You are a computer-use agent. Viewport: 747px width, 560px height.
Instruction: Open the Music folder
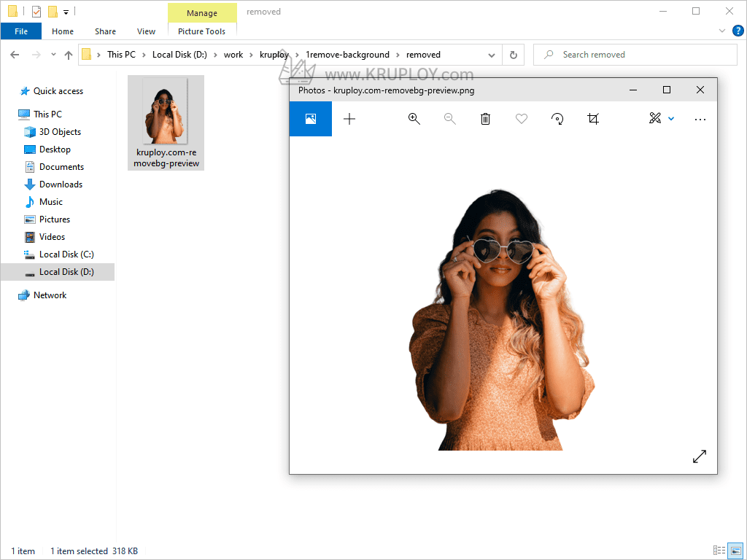(x=51, y=202)
